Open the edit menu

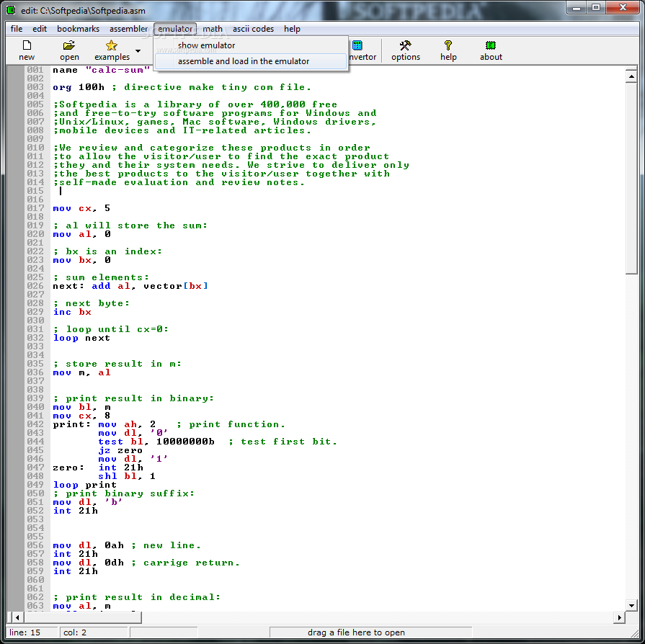40,29
